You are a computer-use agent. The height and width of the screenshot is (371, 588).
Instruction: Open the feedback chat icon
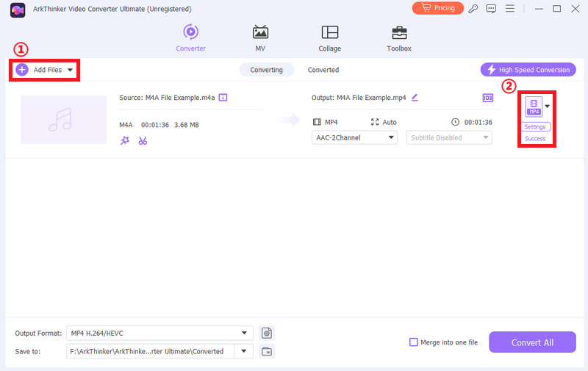(491, 8)
